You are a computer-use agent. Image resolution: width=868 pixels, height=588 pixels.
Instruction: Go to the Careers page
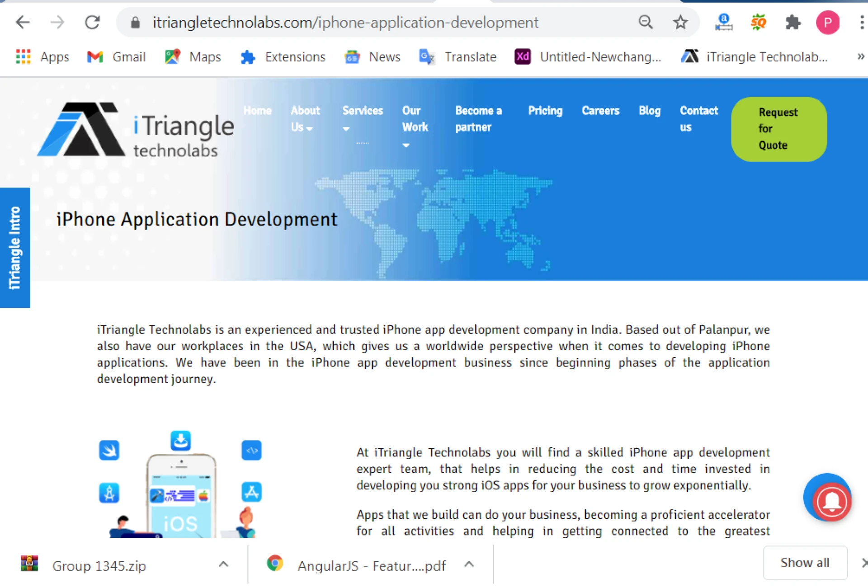600,111
